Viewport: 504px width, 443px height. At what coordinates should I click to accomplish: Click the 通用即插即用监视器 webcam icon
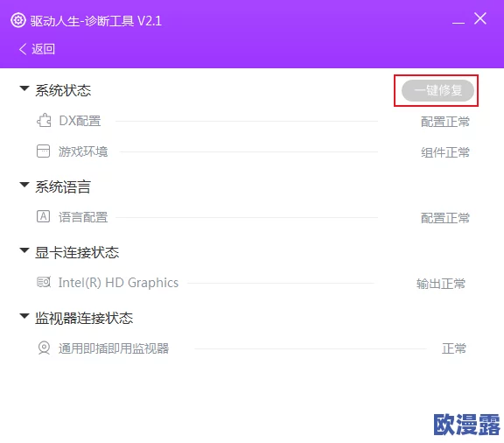tap(44, 348)
